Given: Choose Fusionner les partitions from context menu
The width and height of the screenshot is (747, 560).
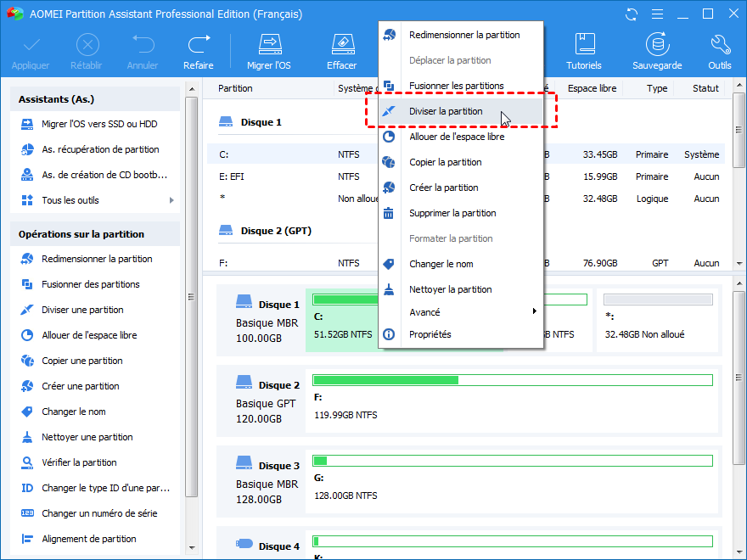Looking at the screenshot, I should point(461,86).
